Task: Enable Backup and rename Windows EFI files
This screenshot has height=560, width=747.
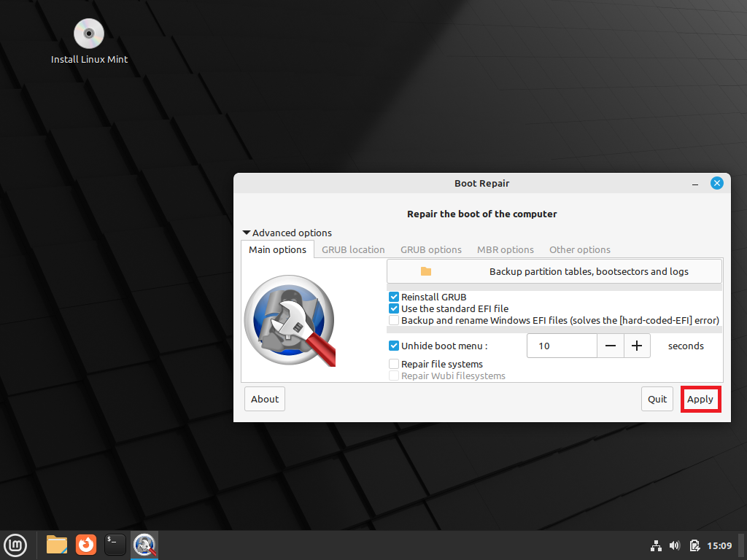Action: tap(394, 321)
